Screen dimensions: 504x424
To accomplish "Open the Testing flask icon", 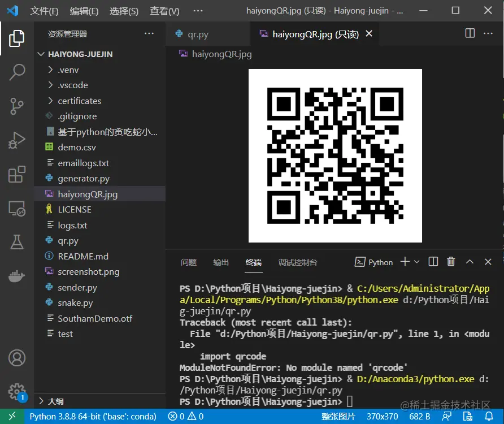I will (17, 242).
